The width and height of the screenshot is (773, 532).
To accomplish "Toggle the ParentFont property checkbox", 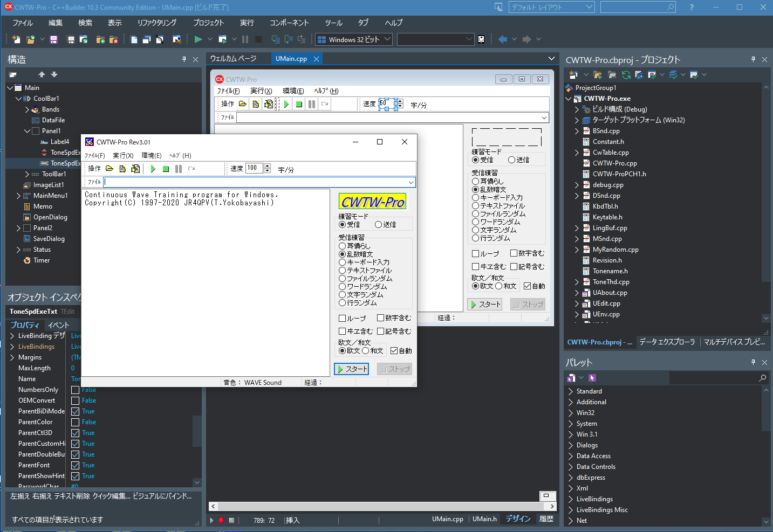I will (76, 465).
